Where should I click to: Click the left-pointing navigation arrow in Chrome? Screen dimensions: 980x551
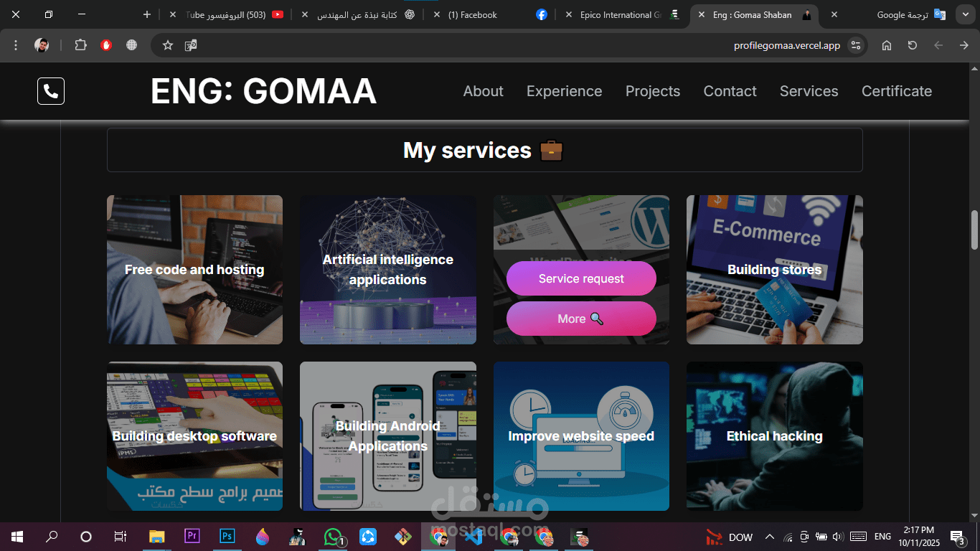938,45
